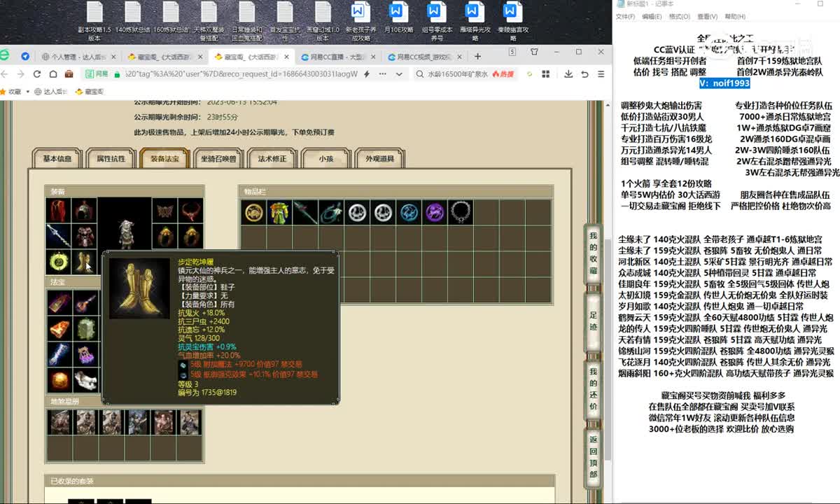This screenshot has height=504, width=840.
Task: Select the bead necklace inventory item
Action: 460,213
